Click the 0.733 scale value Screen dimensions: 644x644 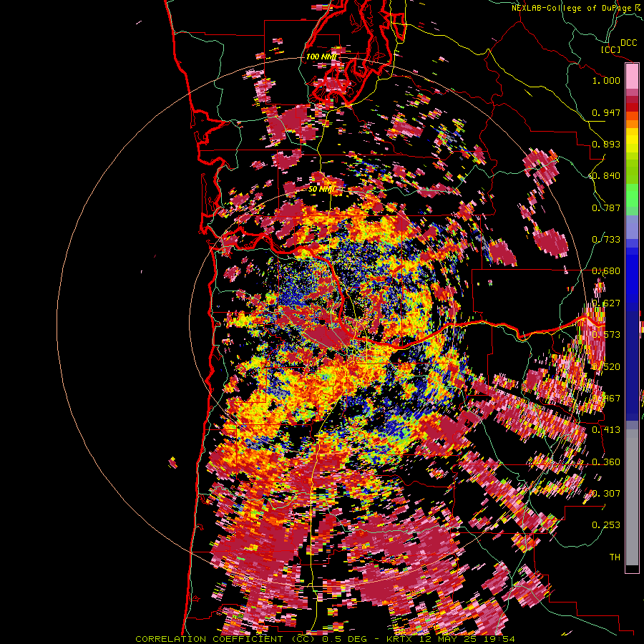pyautogui.click(x=606, y=240)
